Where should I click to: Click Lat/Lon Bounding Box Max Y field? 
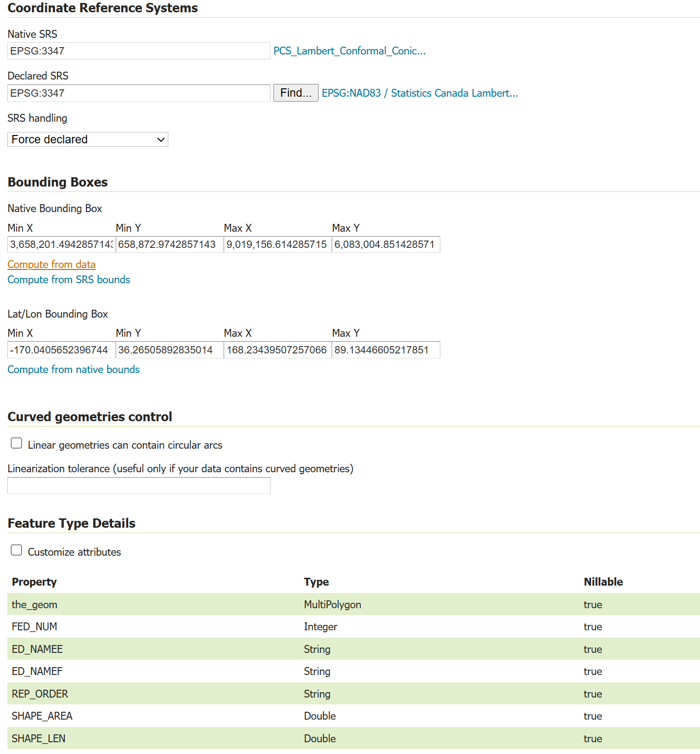click(386, 350)
